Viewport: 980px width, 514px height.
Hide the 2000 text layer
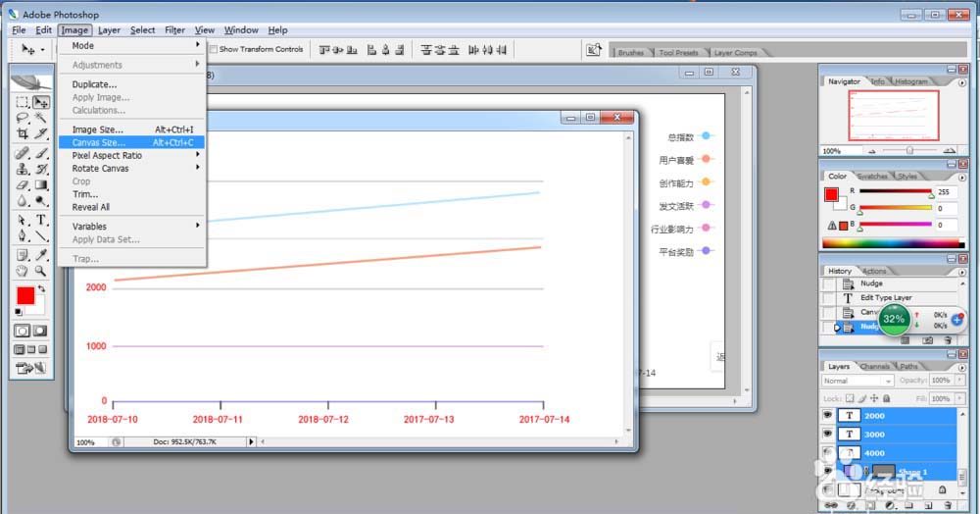tap(829, 415)
